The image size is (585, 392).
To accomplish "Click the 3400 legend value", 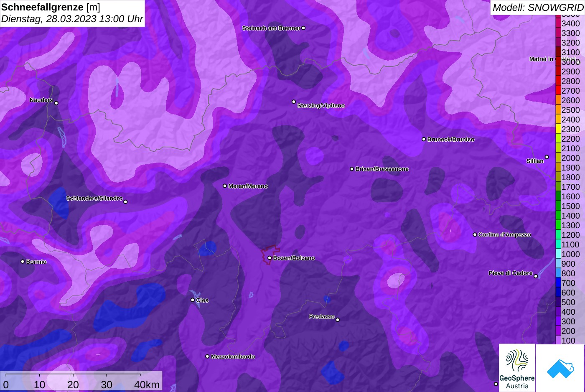I will (x=570, y=24).
